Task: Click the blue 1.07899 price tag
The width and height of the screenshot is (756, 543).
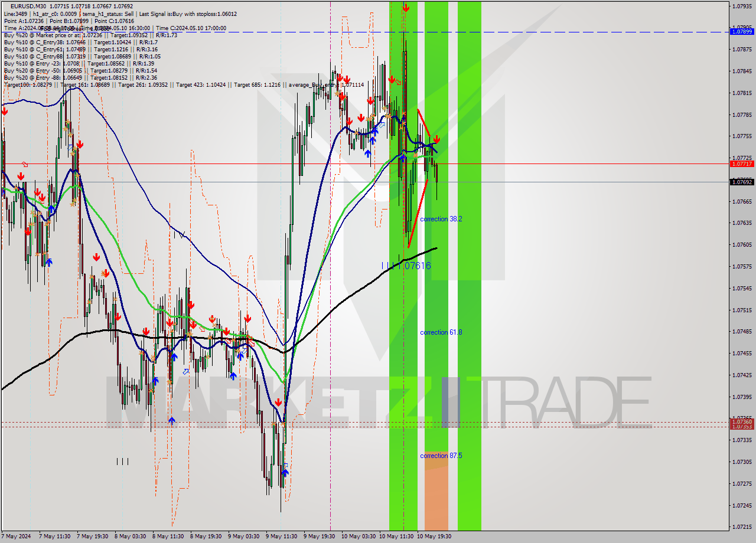Action: [742, 32]
